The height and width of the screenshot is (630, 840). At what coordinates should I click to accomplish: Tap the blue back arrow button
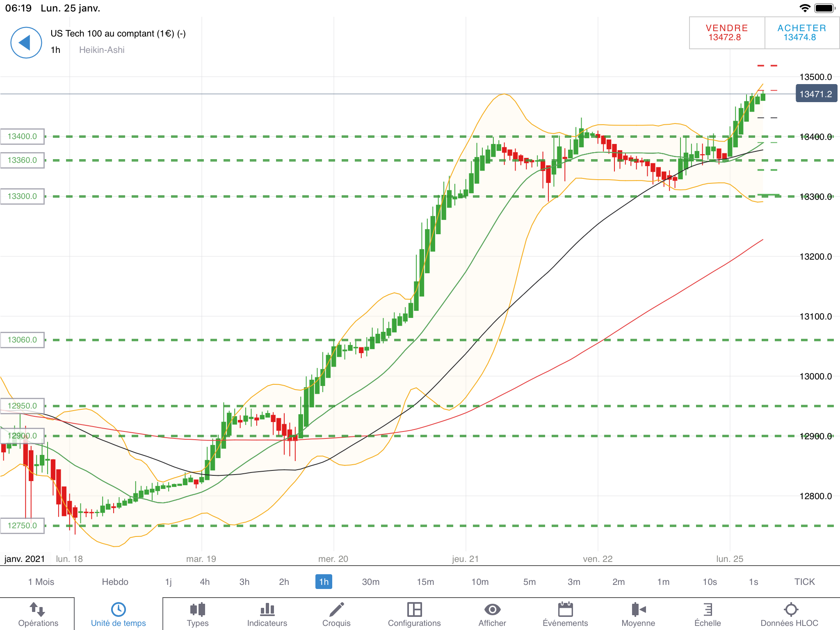(x=26, y=43)
